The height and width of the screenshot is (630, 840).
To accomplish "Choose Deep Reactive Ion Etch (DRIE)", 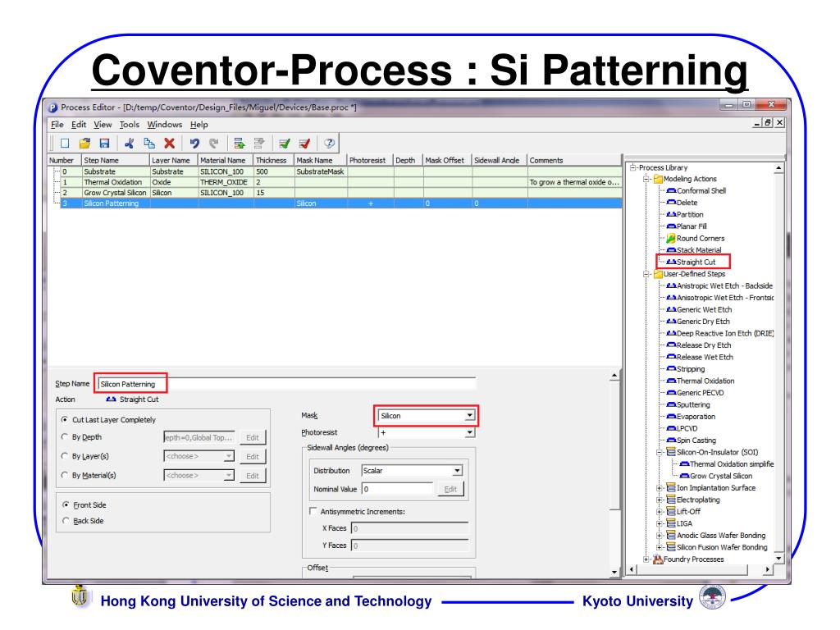I will pyautogui.click(x=725, y=333).
